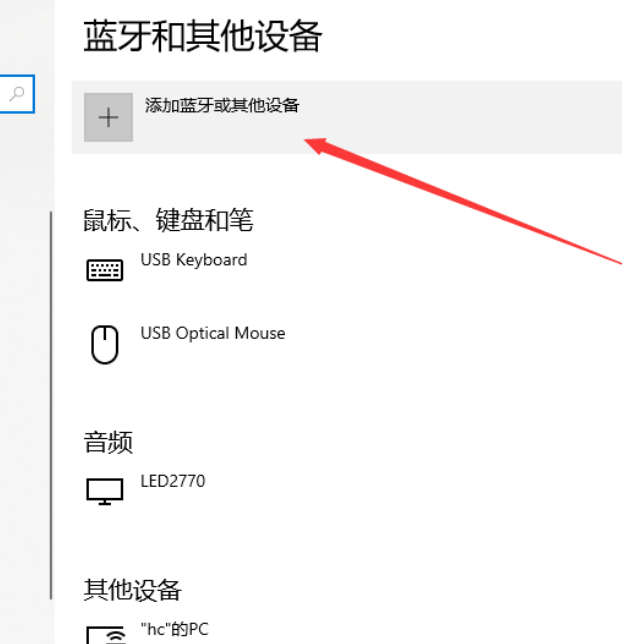Click the 其他设备 section heading
The image size is (622, 644).
132,589
